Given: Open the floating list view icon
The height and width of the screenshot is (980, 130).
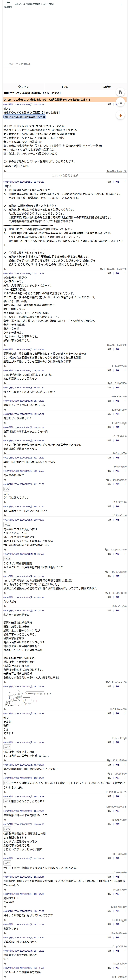Looking at the screenshot, I should point(120,102).
